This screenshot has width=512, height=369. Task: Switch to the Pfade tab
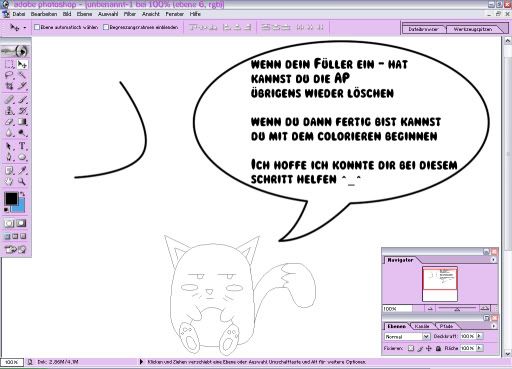(x=446, y=326)
